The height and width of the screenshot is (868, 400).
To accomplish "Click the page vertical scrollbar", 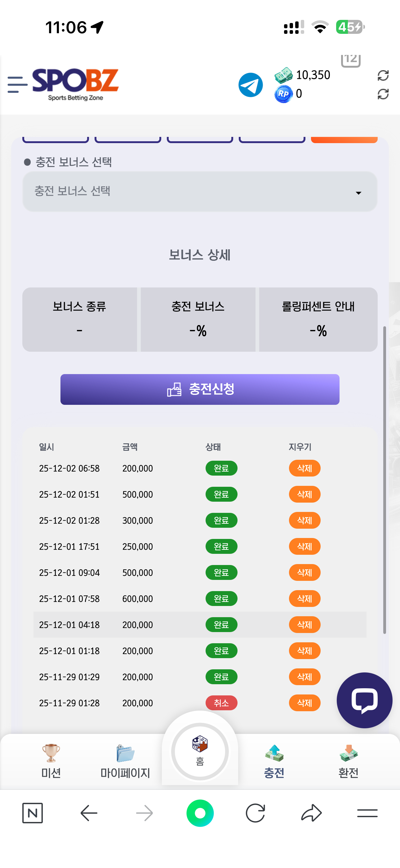I will click(384, 480).
